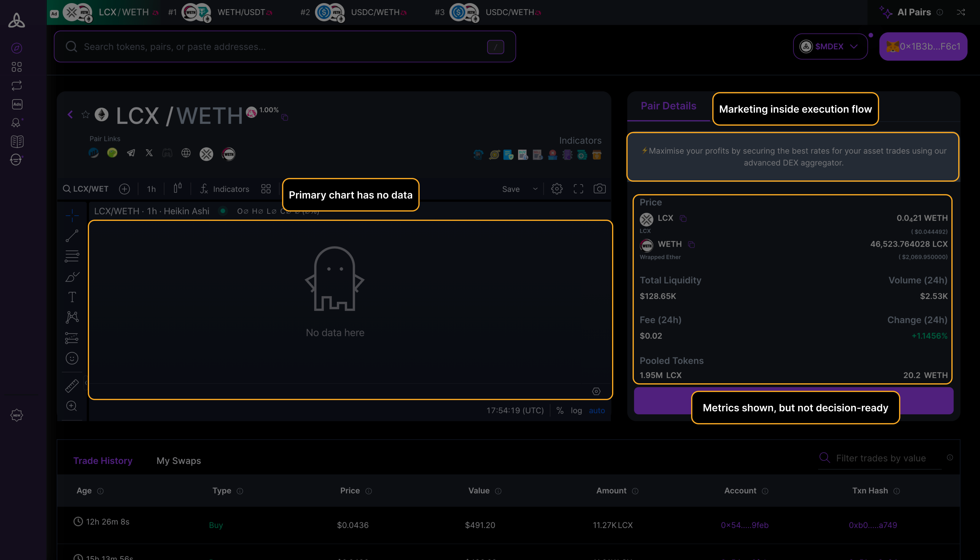Star the LCX/WETH pair as favorite

[85, 114]
